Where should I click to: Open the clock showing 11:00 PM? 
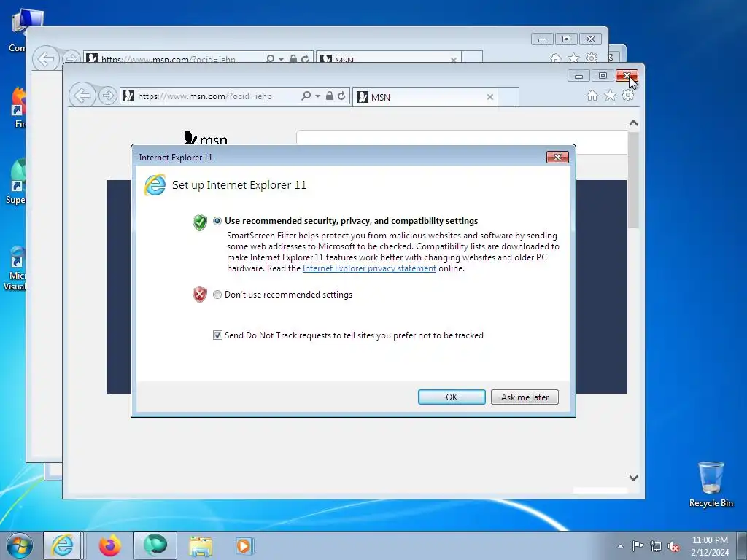pyautogui.click(x=710, y=546)
